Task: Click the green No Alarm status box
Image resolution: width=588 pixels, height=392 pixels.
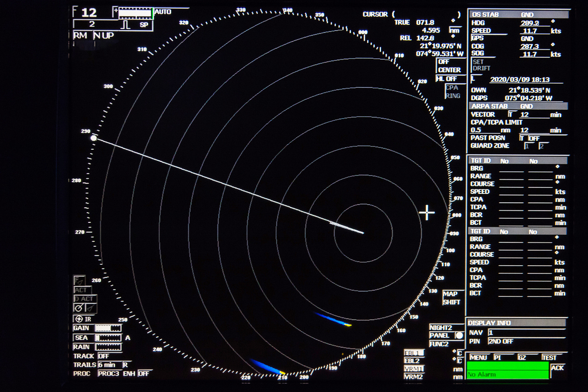Action: pos(508,370)
